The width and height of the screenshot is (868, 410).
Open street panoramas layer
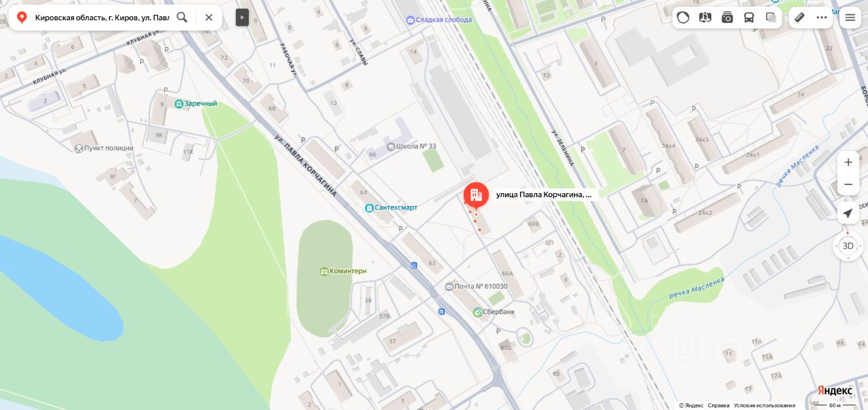[x=705, y=18]
